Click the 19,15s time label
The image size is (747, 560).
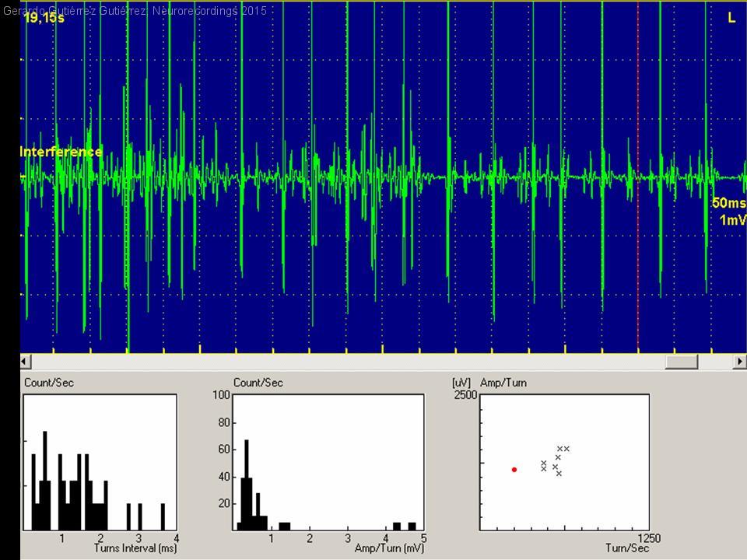[44, 18]
